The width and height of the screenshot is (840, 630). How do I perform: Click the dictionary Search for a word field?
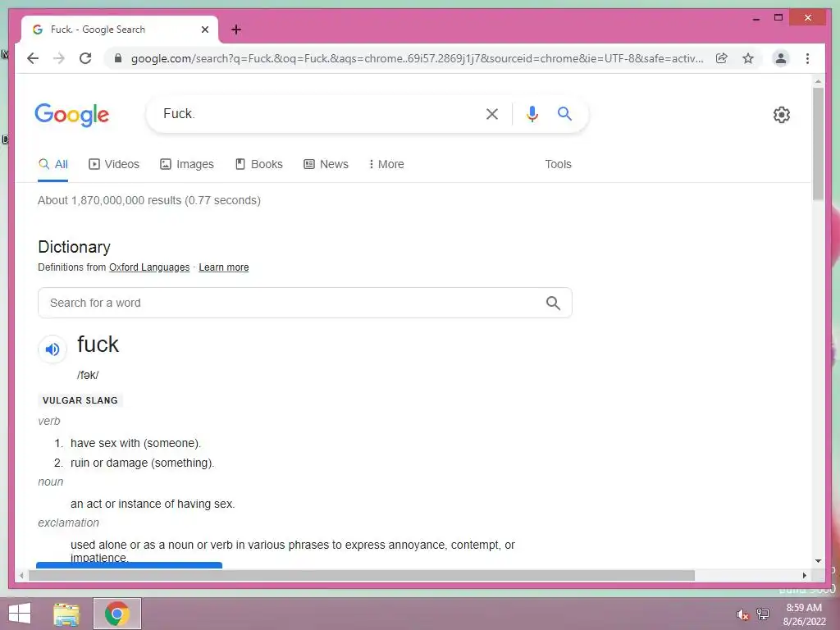[305, 303]
